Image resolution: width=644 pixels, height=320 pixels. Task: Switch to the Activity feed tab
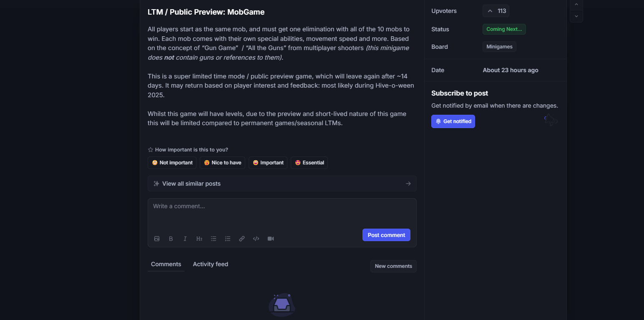210,264
